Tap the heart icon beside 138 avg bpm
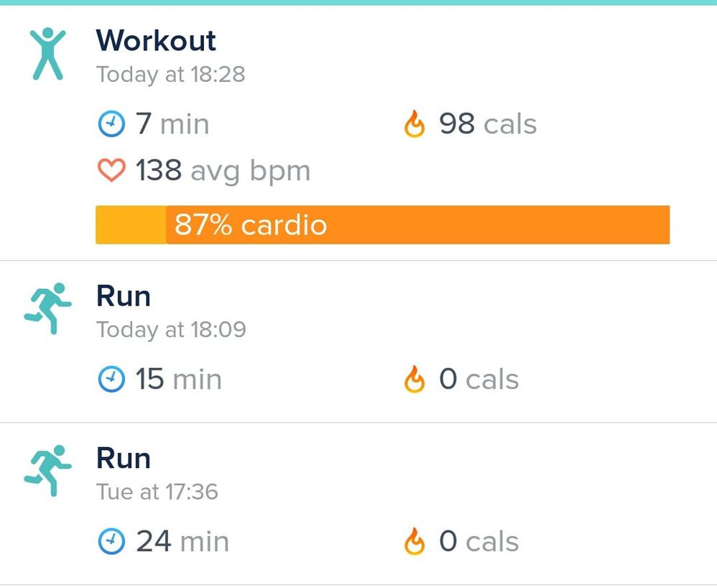The height and width of the screenshot is (588, 717). pyautogui.click(x=111, y=170)
